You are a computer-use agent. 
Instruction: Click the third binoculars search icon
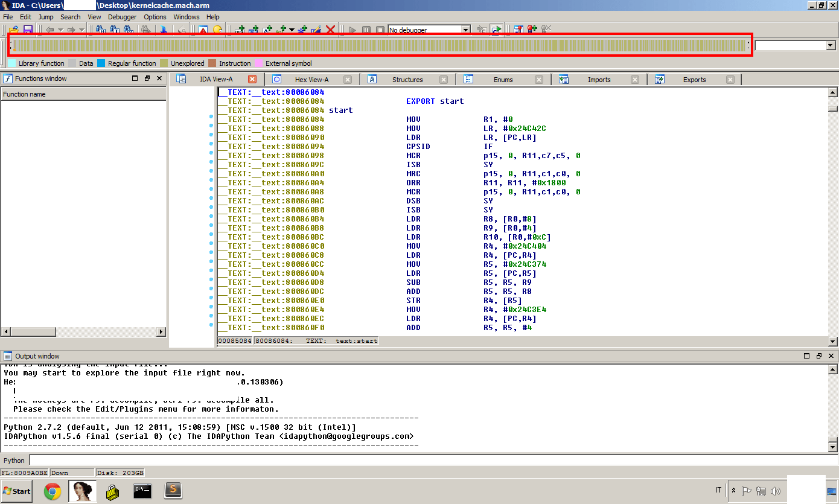click(129, 30)
